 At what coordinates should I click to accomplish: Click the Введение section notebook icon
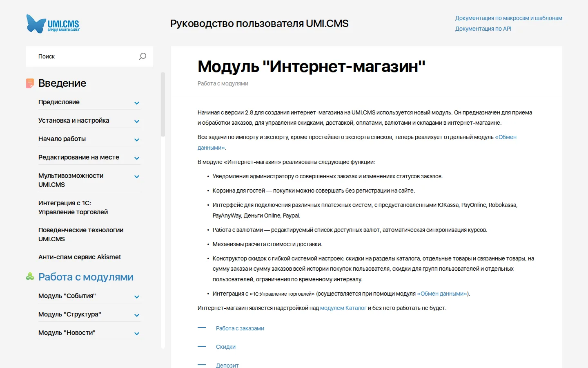pyautogui.click(x=30, y=83)
